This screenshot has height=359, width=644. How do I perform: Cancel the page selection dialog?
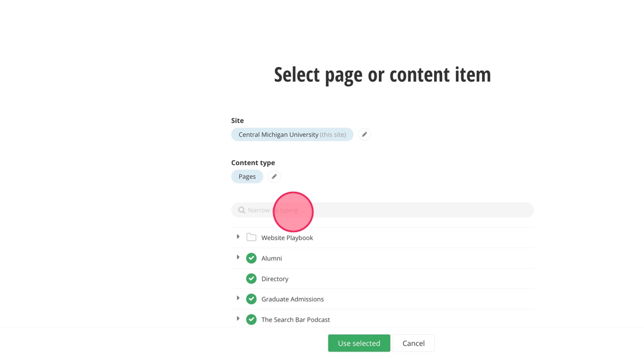click(413, 343)
